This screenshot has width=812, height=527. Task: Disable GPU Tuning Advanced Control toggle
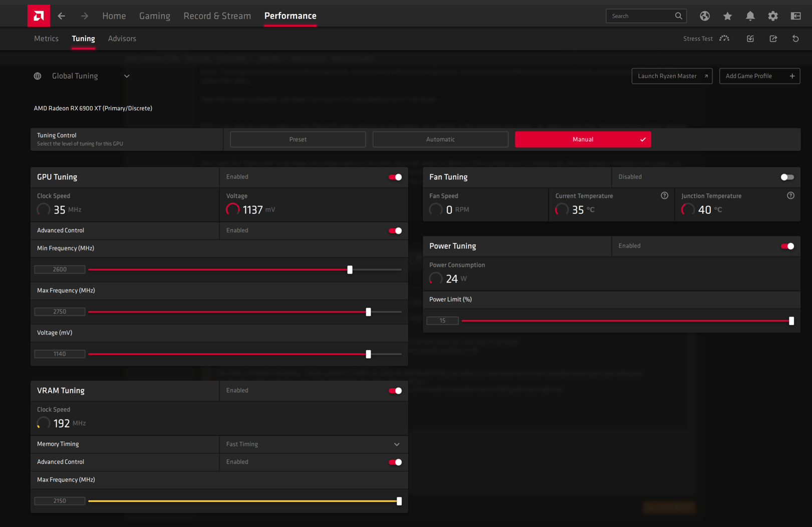(395, 230)
